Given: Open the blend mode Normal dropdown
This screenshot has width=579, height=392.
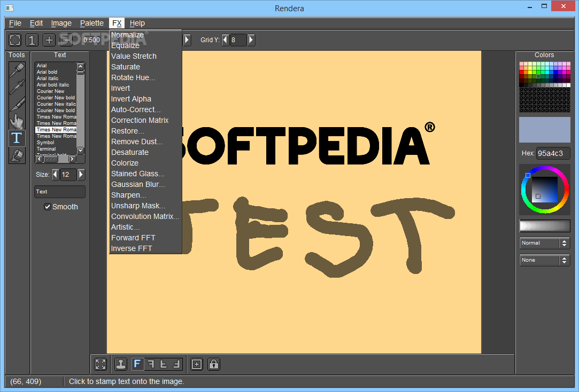Looking at the screenshot, I should [545, 243].
